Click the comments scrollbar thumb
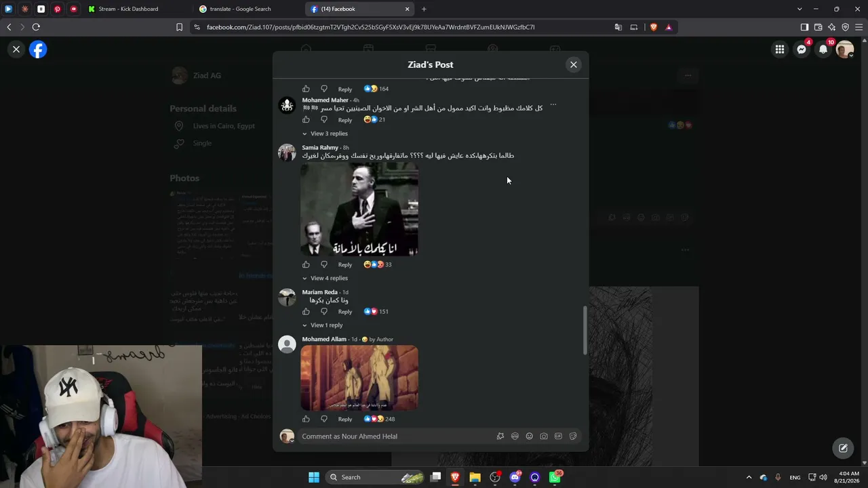This screenshot has height=488, width=868. pyautogui.click(x=585, y=330)
